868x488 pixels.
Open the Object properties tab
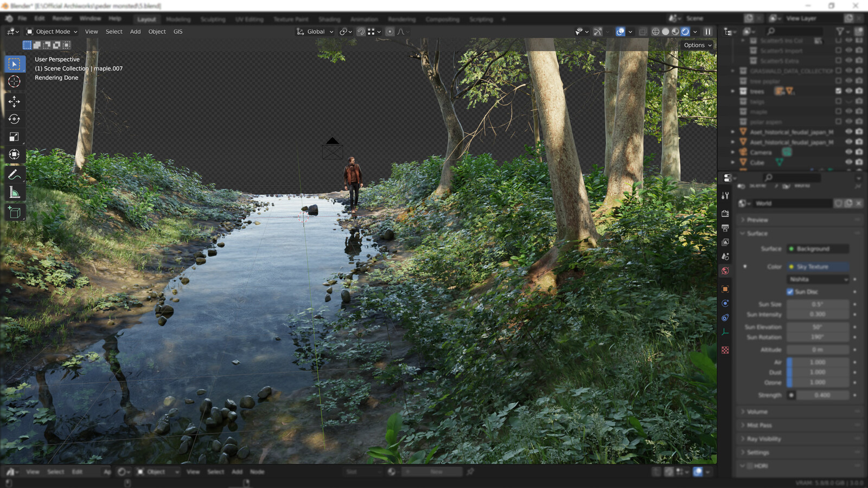point(725,289)
